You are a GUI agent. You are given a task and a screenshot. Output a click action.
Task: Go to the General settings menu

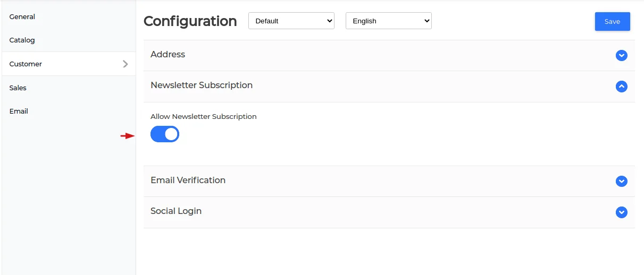[x=22, y=17]
